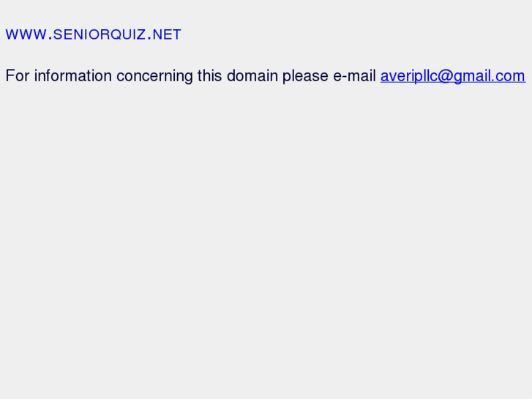Click "www" at the heading's start
Screen dimensions: 532x399
pyautogui.click(x=26, y=34)
